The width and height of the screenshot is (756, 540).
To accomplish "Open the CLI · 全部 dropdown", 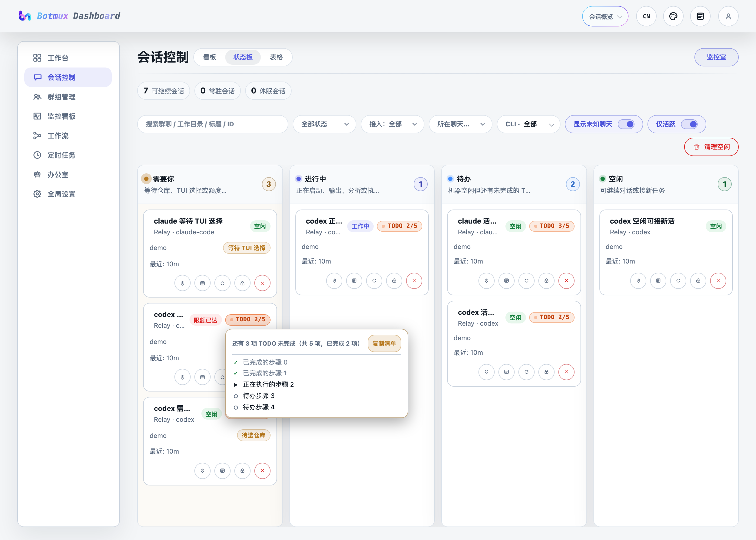I will [529, 124].
